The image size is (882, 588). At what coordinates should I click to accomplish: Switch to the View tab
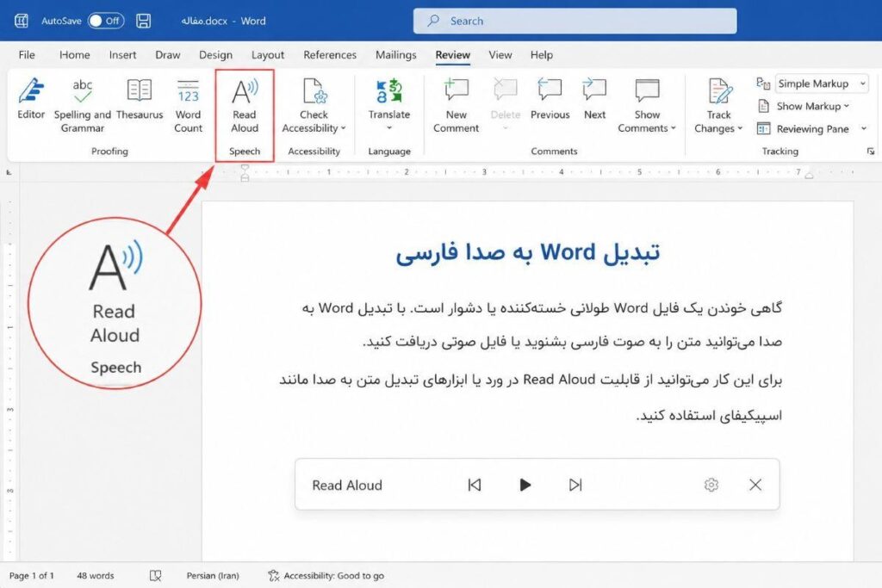tap(500, 54)
